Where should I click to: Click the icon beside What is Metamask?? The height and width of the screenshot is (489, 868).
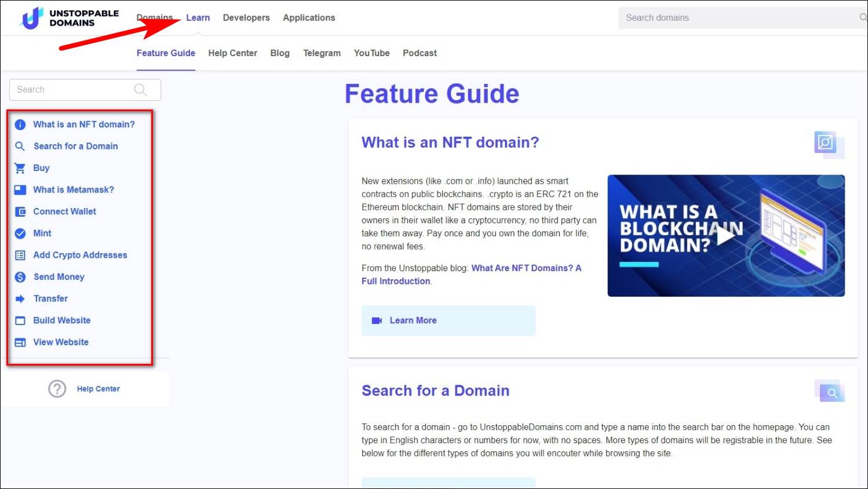(x=20, y=190)
